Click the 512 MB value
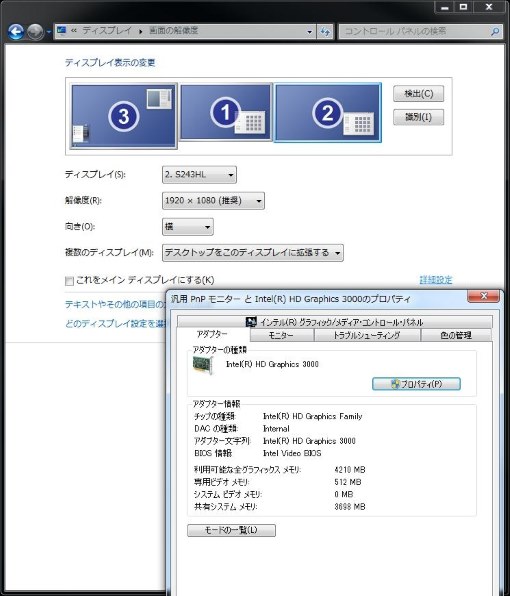 click(348, 482)
